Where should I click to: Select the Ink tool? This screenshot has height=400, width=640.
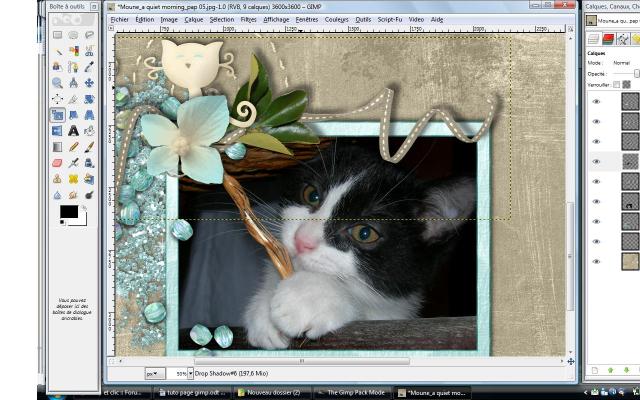[x=89, y=163]
